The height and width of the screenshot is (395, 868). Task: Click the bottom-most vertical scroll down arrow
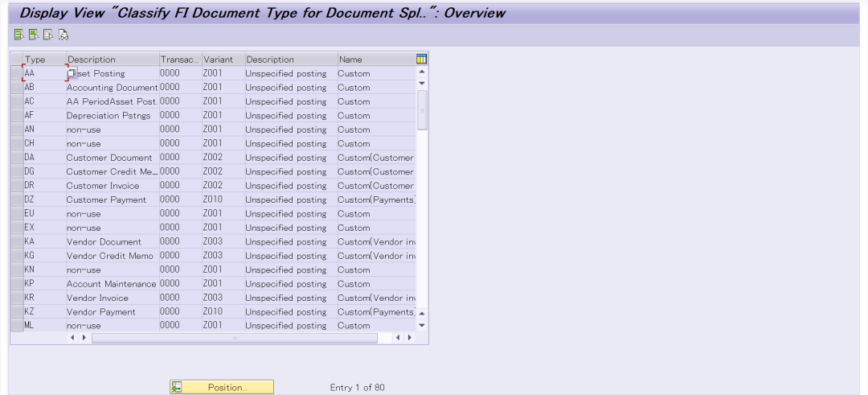422,325
